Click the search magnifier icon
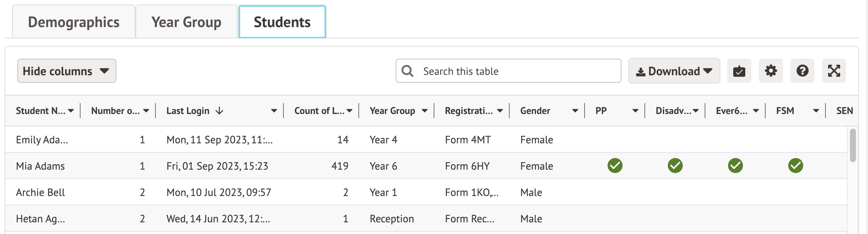 [407, 71]
